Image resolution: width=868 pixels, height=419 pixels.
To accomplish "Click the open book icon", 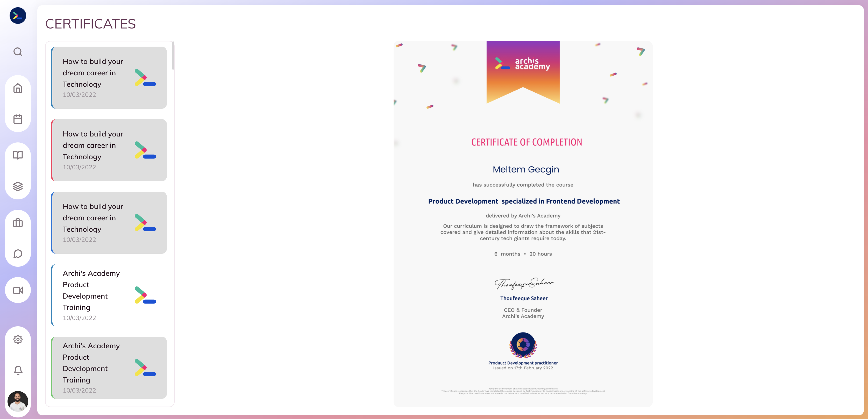I will [18, 155].
